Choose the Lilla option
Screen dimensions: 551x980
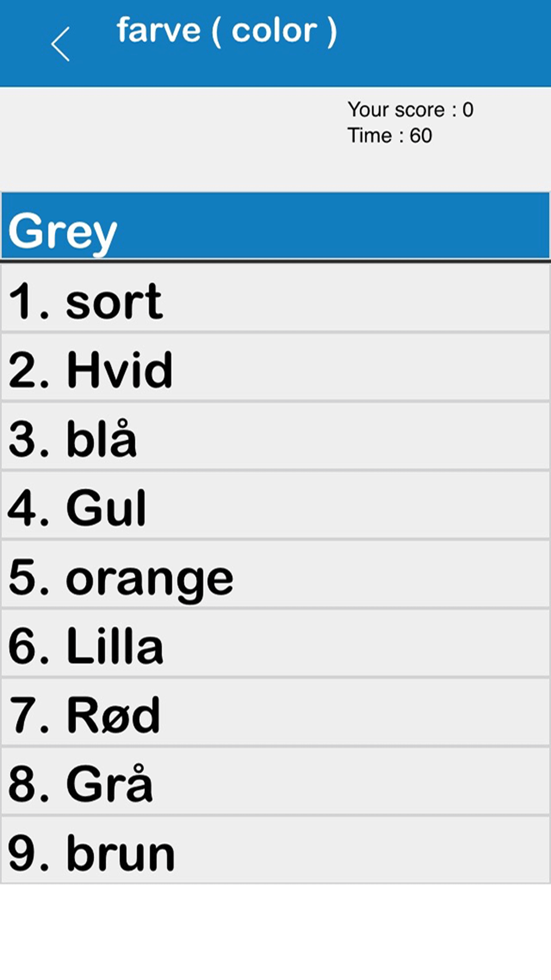[275, 644]
